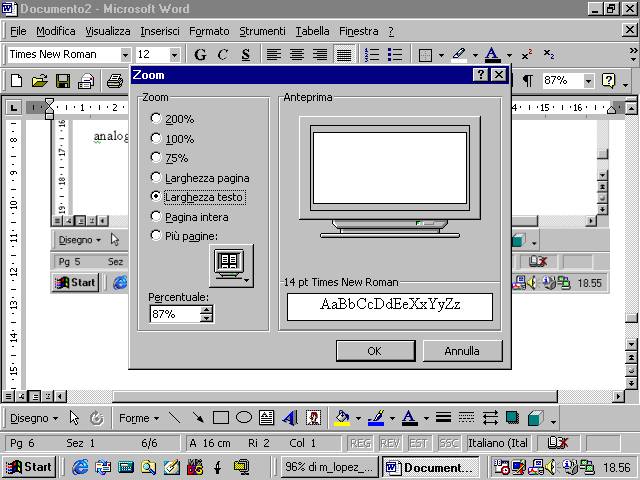Click the borders icon in toolbar
The image size is (640, 480).
425,55
